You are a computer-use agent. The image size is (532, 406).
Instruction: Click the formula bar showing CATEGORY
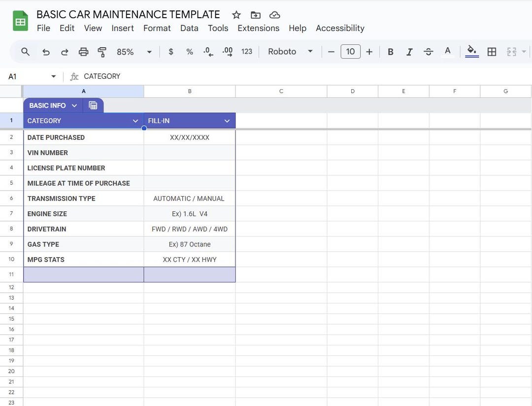tap(305, 76)
